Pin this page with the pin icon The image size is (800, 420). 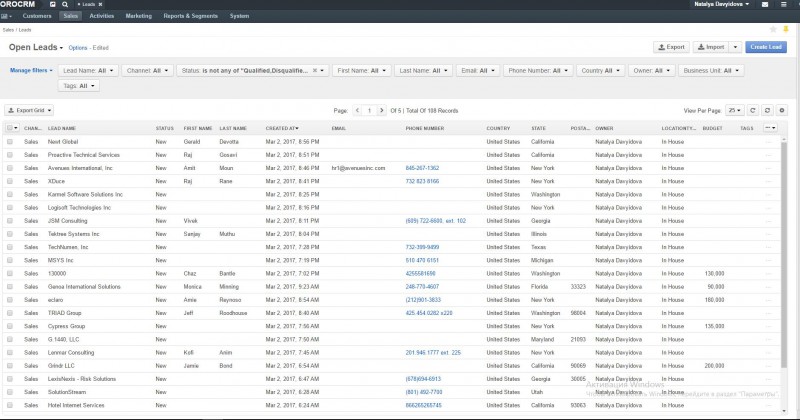(786, 29)
